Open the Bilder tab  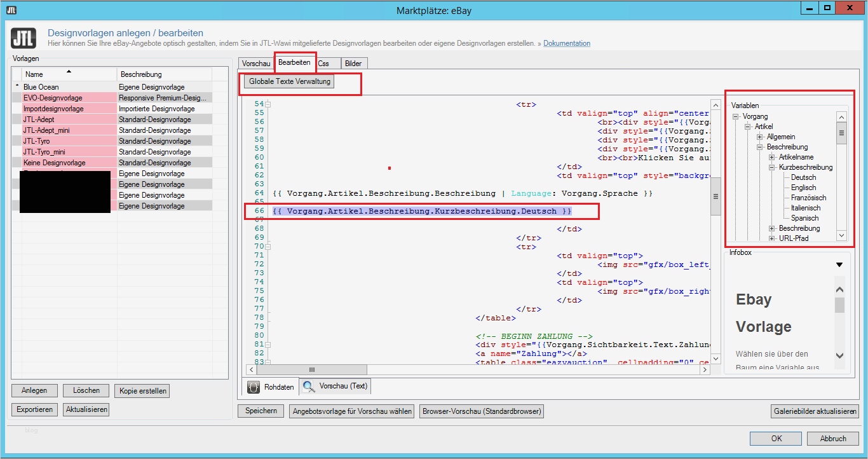point(353,64)
